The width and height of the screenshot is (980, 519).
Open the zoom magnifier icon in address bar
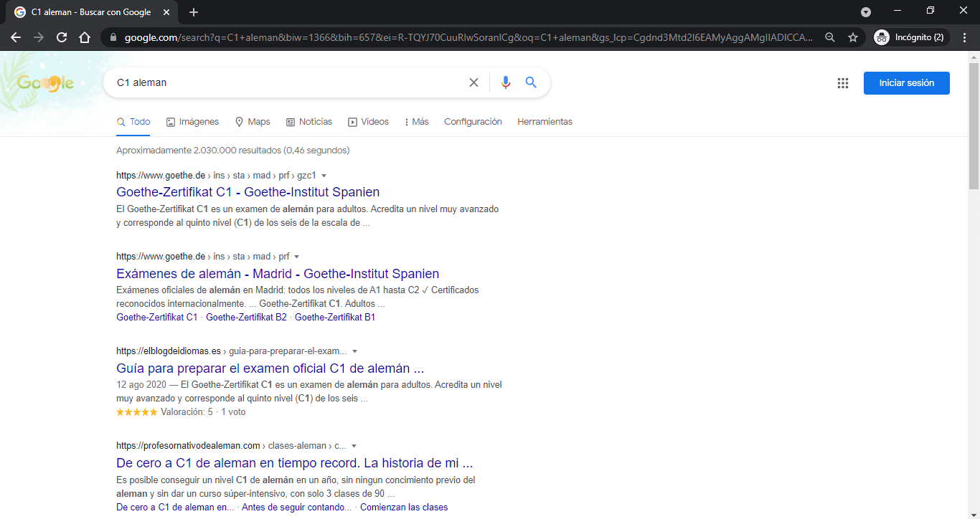(x=830, y=37)
